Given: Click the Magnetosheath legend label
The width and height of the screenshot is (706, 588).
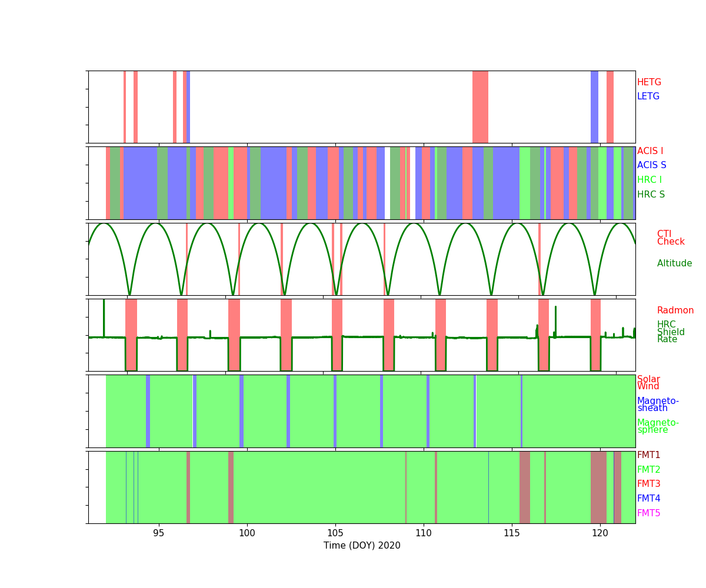Looking at the screenshot, I should click(x=658, y=405).
